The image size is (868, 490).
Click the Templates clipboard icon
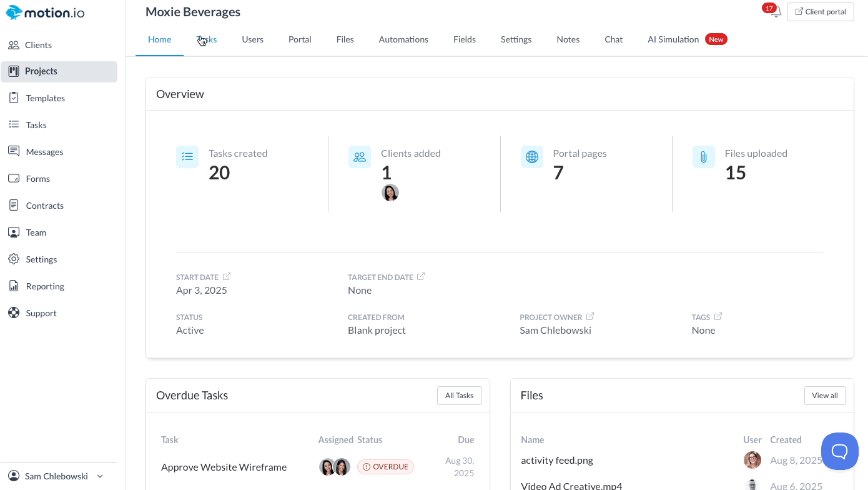click(14, 98)
